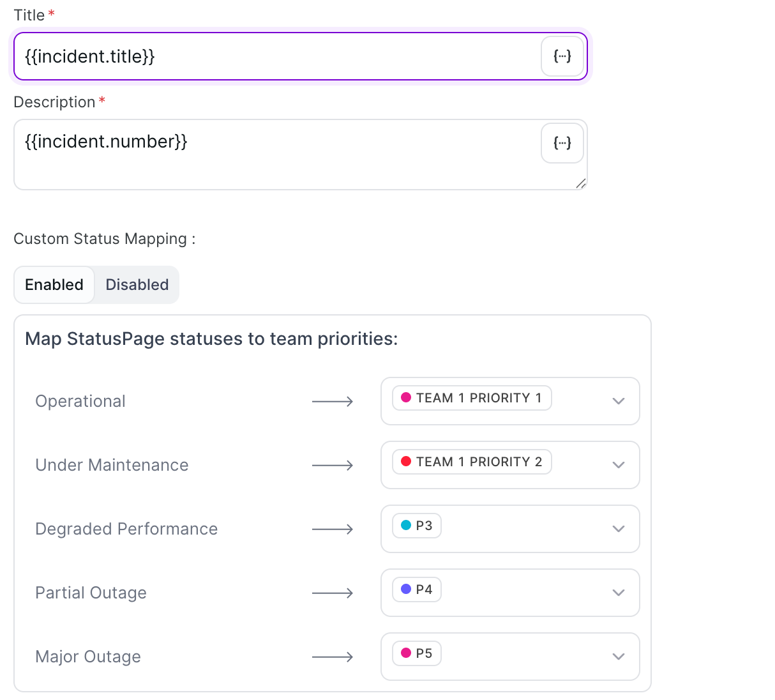775x700 pixels.
Task: Click the Degraded Performance status label
Action: [x=126, y=529]
